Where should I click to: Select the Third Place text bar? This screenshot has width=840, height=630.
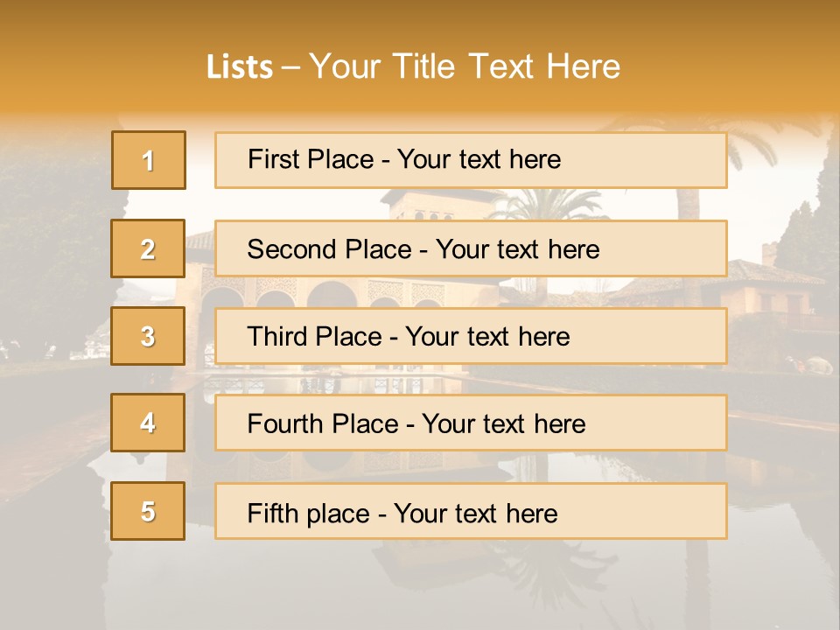pos(471,336)
